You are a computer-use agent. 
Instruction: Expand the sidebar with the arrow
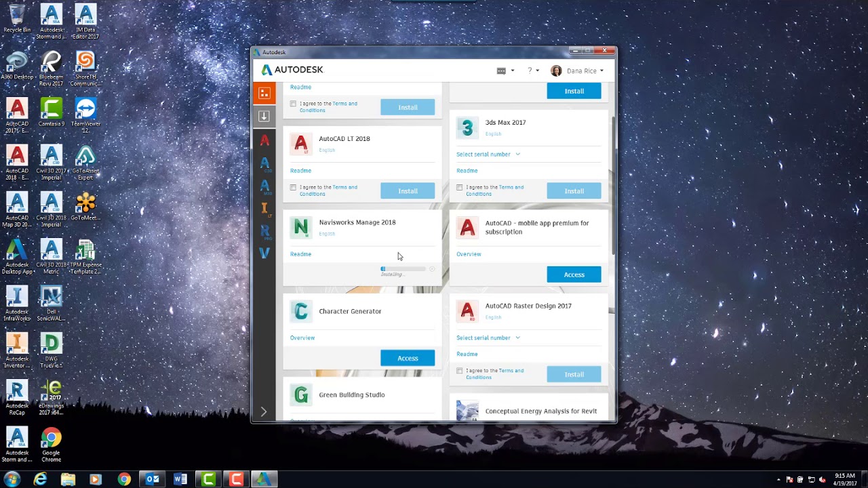(264, 411)
